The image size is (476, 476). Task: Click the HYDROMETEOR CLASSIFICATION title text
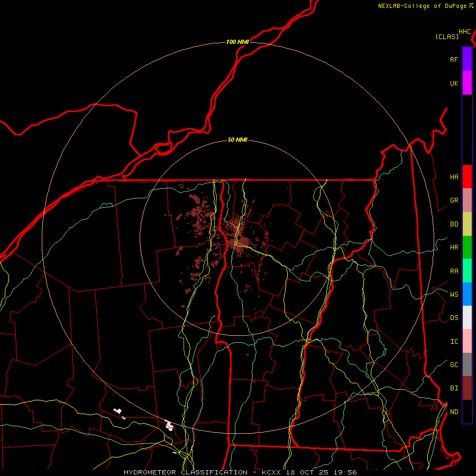coord(186,472)
